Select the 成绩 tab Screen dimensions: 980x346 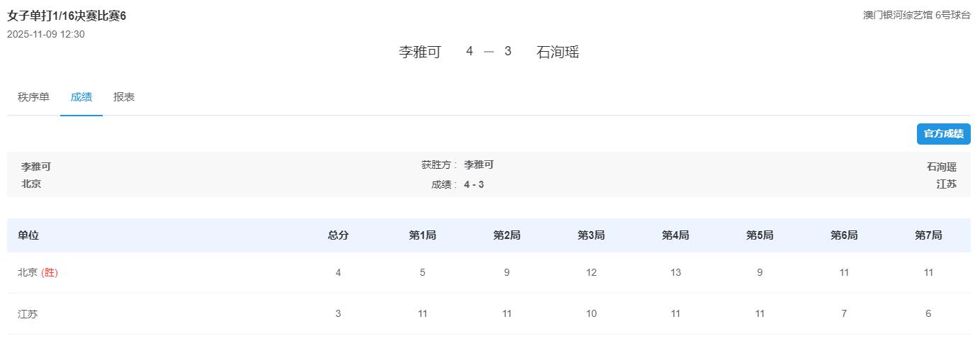coord(81,97)
